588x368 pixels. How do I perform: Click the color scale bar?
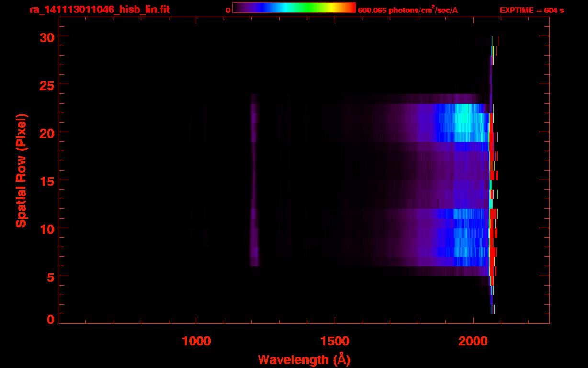point(294,8)
